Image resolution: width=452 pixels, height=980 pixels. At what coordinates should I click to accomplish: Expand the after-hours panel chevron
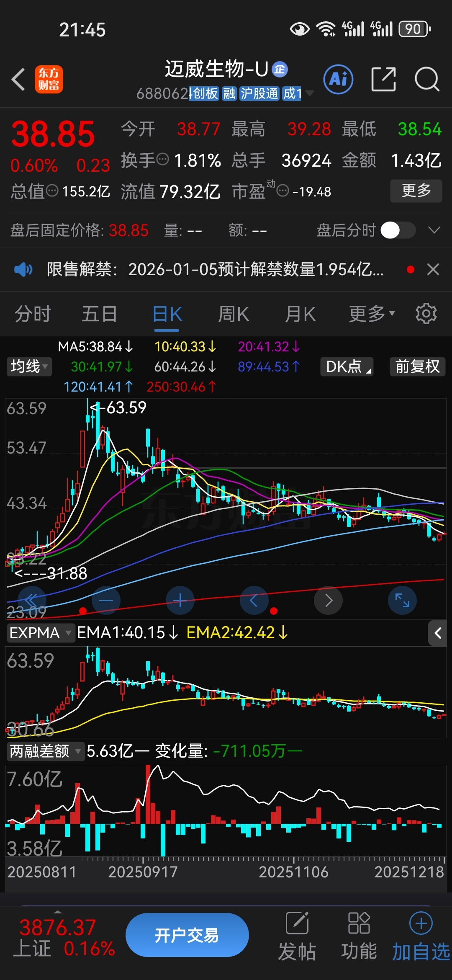[x=434, y=230]
